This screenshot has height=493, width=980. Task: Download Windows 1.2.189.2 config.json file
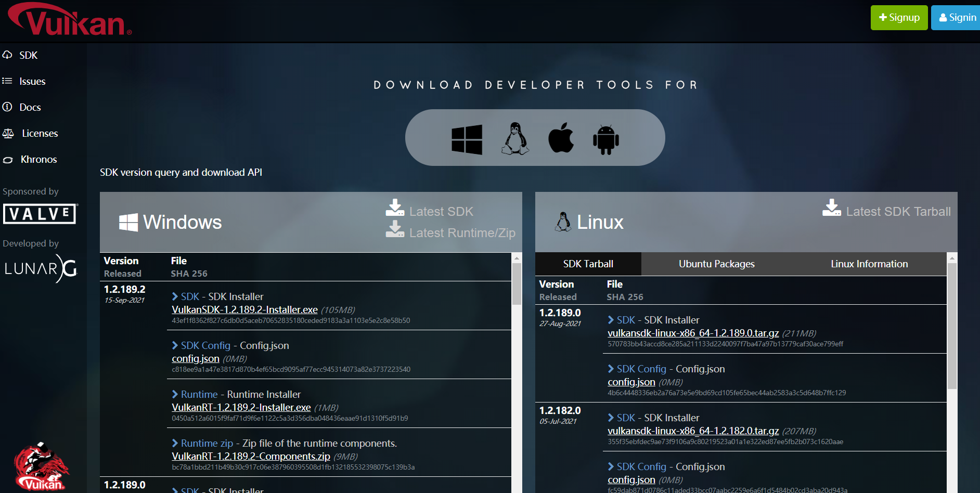point(196,358)
